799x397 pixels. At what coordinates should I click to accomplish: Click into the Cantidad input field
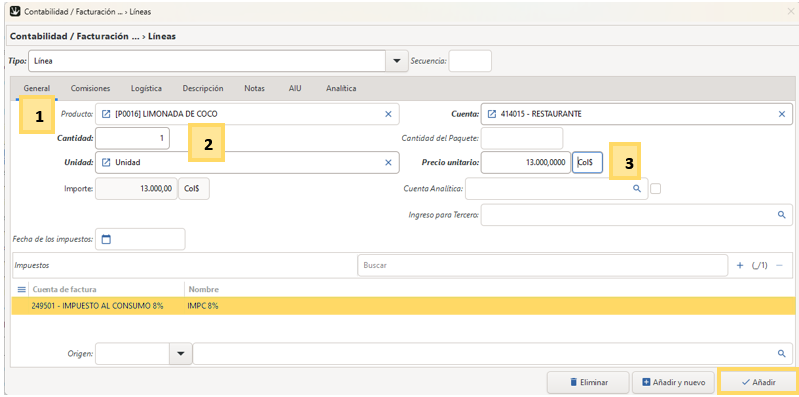[x=132, y=139]
